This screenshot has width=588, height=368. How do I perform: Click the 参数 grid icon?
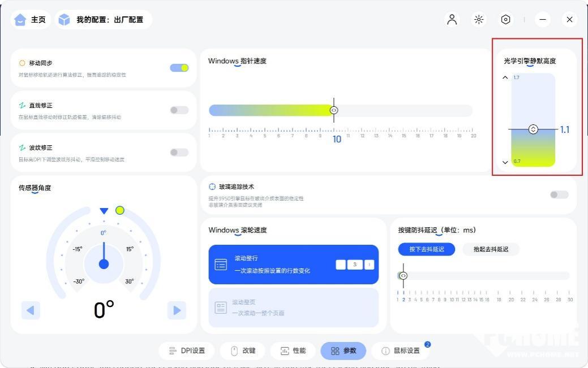335,351
